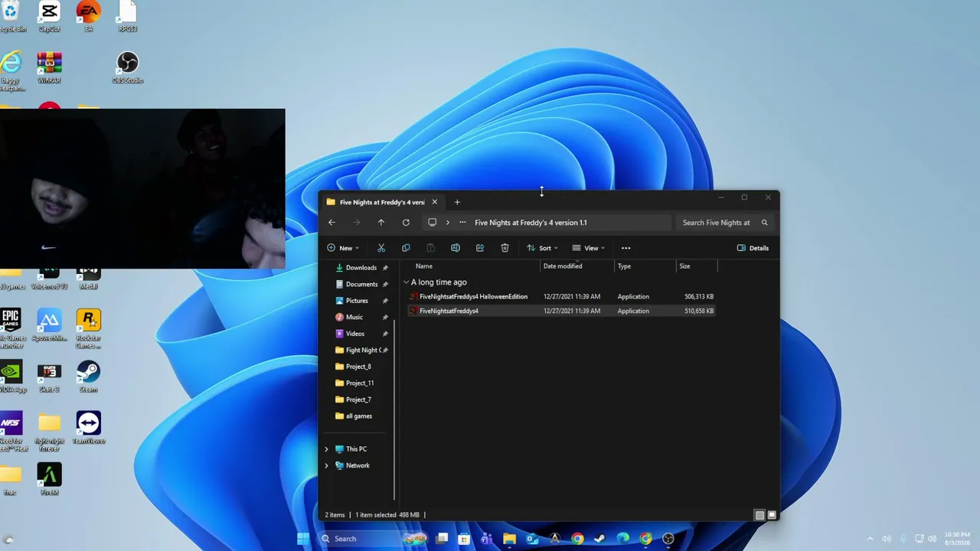Expand the Network tree node

tap(327, 465)
